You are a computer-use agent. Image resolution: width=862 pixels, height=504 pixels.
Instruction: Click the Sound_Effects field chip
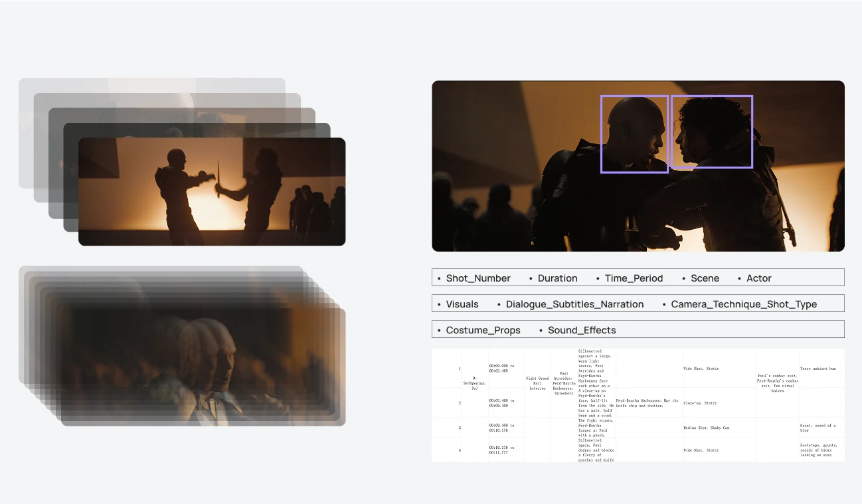[x=581, y=330]
